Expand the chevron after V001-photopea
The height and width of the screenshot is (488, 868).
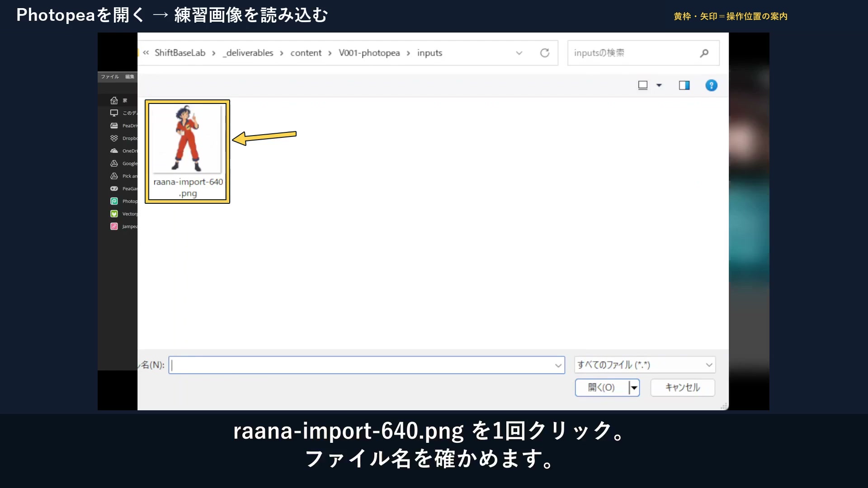pyautogui.click(x=408, y=53)
